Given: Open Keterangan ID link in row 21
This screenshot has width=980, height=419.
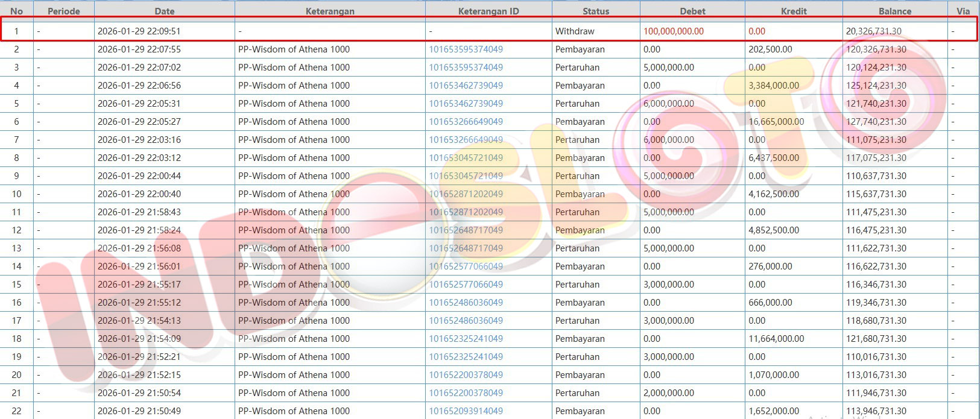Looking at the screenshot, I should coord(466,393).
